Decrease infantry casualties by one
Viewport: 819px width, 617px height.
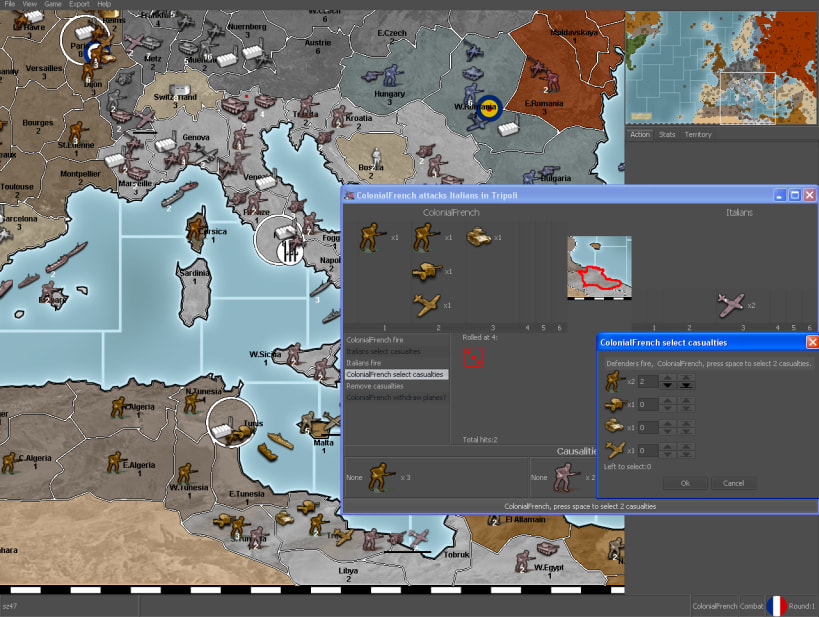(668, 385)
